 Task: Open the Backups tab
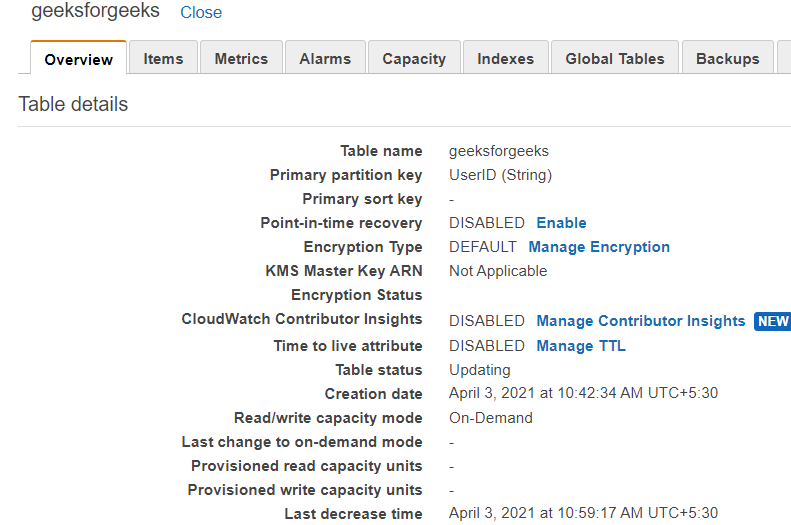click(x=727, y=59)
